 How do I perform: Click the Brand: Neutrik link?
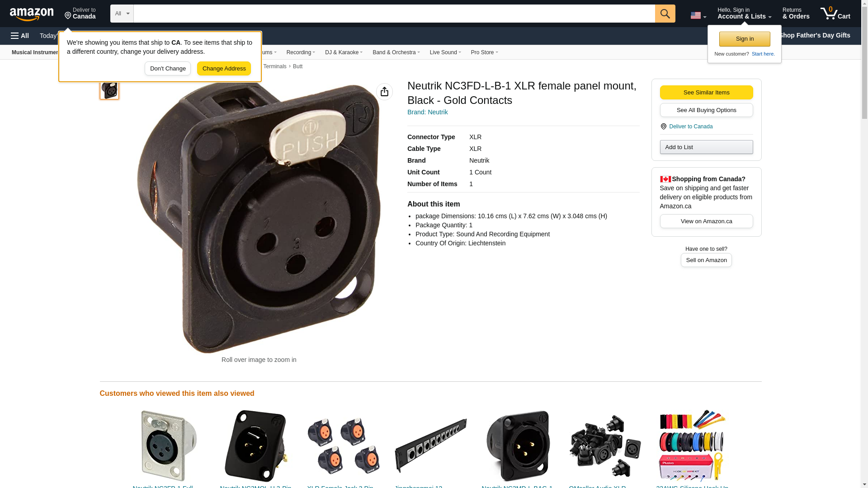[428, 112]
